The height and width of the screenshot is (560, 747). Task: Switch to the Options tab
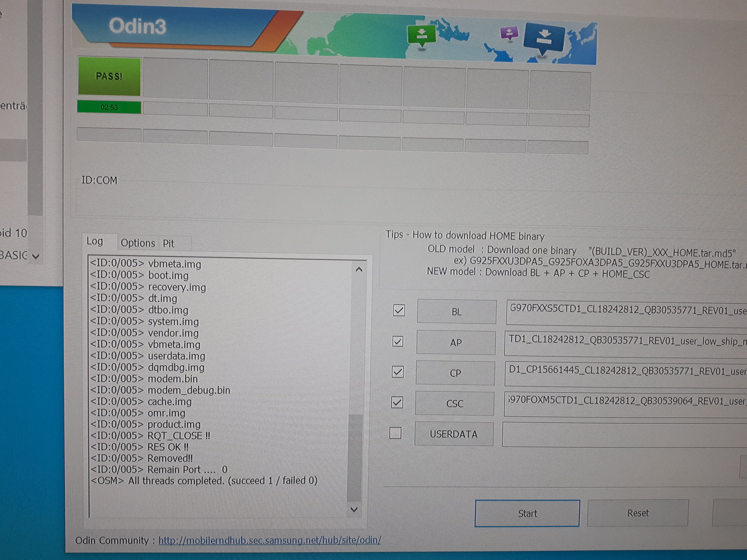[138, 243]
